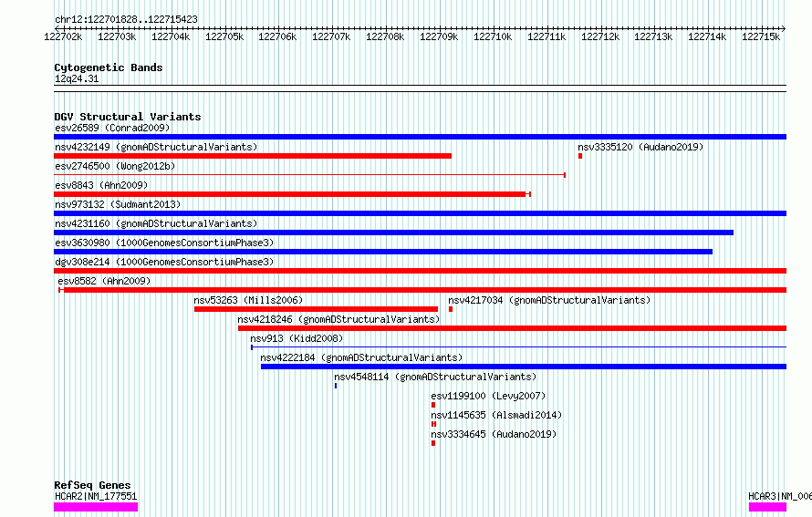The image size is (812, 517).
Task: Click red nsv4218246 variant bar
Action: click(512, 328)
